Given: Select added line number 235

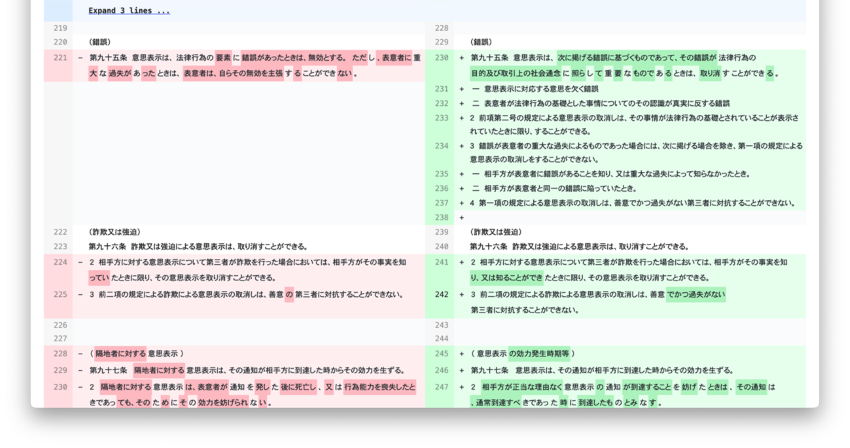Looking at the screenshot, I should point(441,175).
